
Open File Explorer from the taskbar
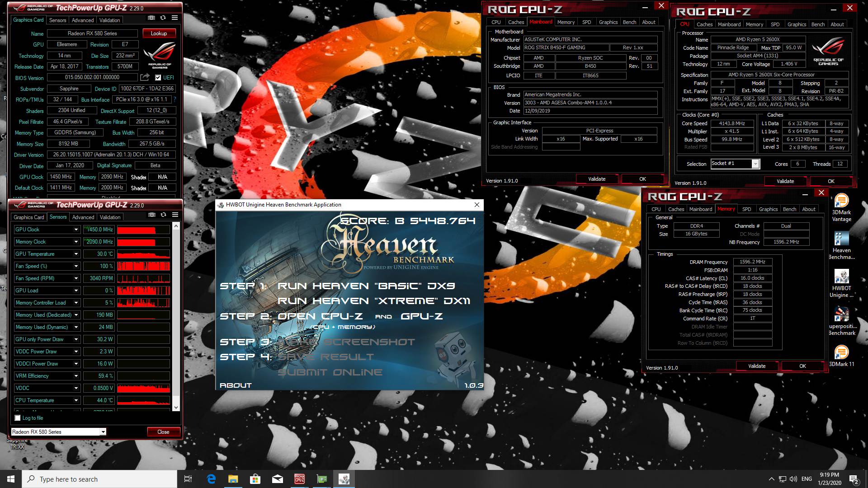click(x=233, y=479)
